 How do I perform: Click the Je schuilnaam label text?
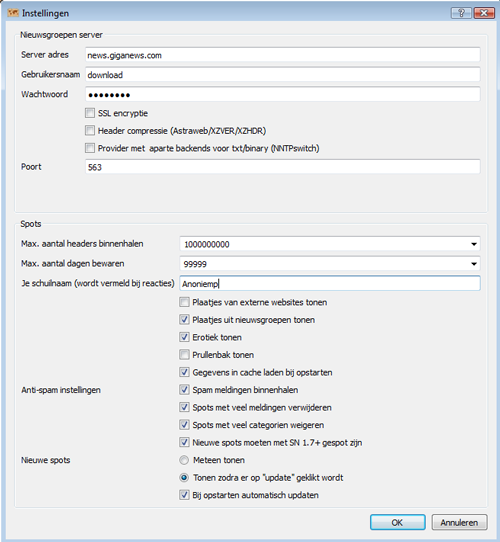98,283
